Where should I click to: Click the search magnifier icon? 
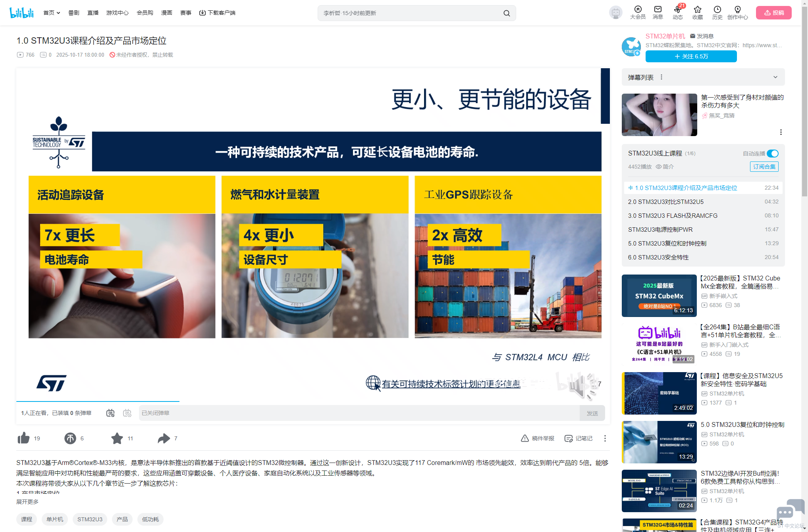tap(507, 13)
